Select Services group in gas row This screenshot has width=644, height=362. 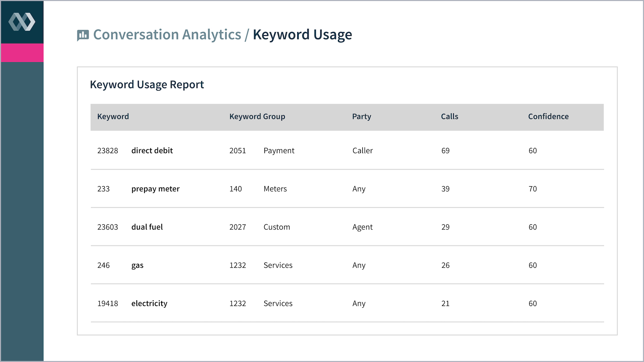[x=278, y=265]
